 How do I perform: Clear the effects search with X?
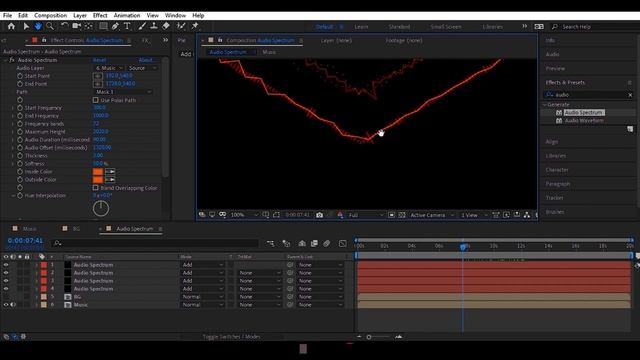pyautogui.click(x=630, y=95)
